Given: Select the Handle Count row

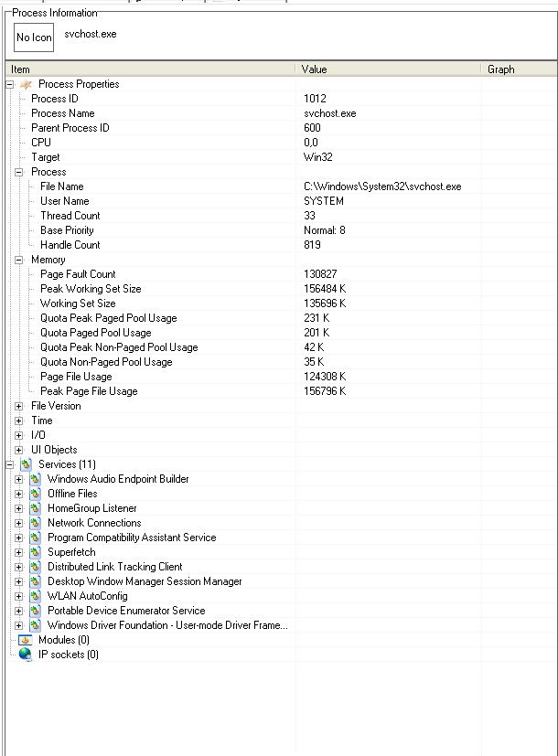Looking at the screenshot, I should [281, 245].
